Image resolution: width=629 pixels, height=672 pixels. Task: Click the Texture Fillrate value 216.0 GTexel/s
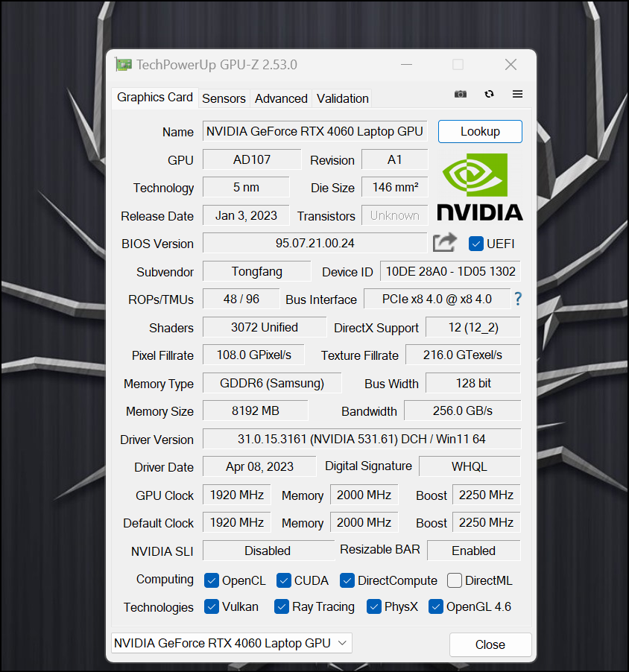[x=463, y=355]
